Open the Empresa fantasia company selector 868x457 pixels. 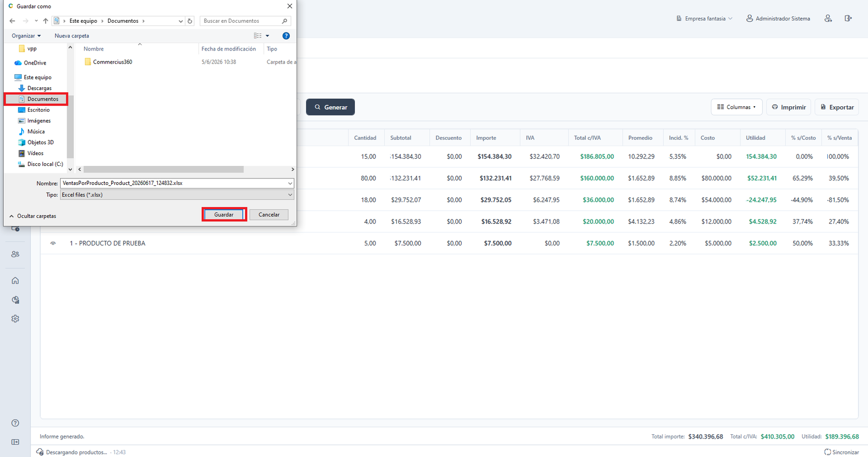[x=704, y=18]
